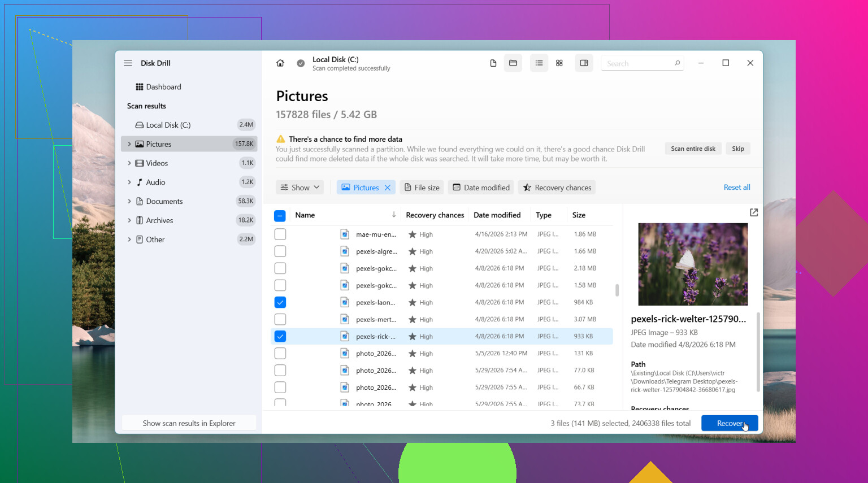Click the star icon in the 984 KB row
The height and width of the screenshot is (483, 868).
tap(413, 302)
